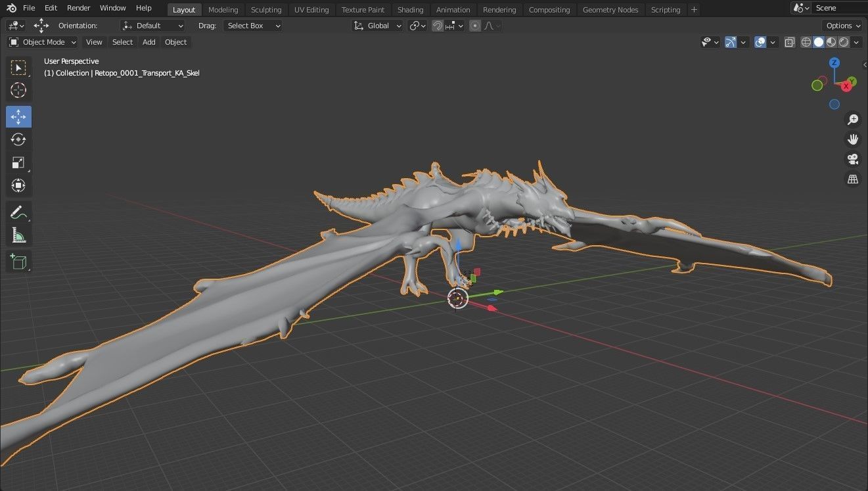Open the editor type dropdown

click(16, 26)
